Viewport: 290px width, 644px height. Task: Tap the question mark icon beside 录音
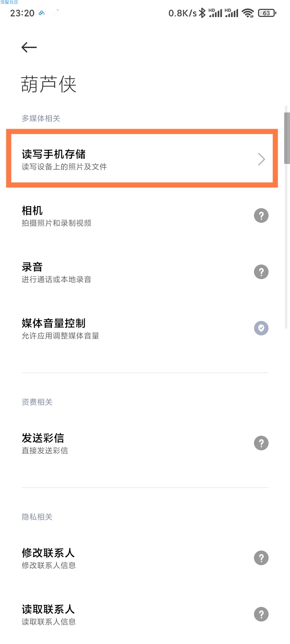(261, 272)
